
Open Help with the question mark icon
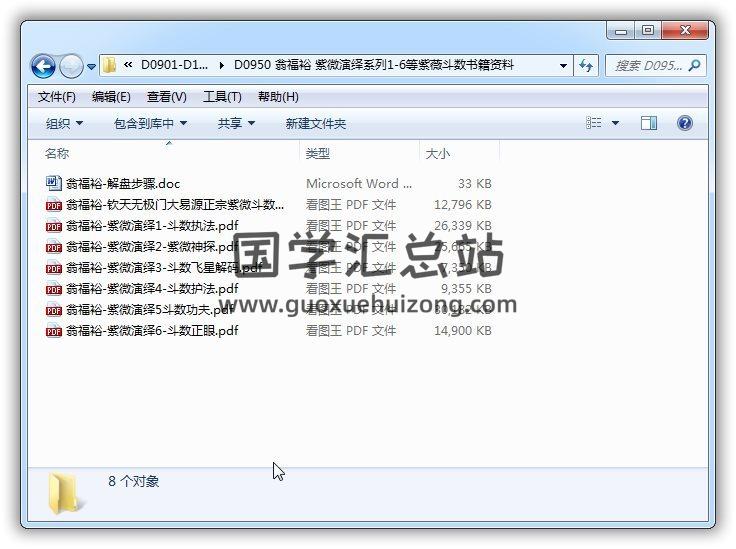pos(685,123)
